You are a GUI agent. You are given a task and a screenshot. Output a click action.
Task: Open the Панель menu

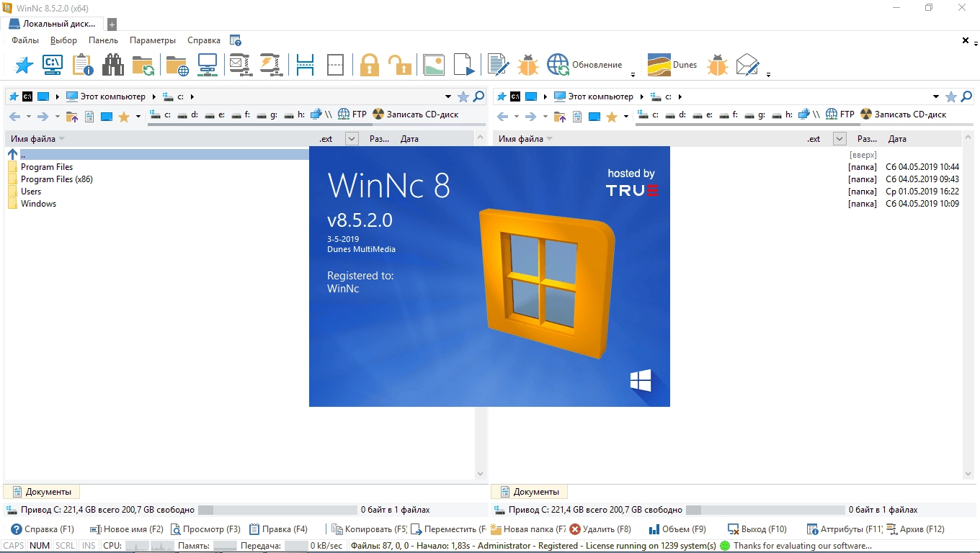[103, 40]
